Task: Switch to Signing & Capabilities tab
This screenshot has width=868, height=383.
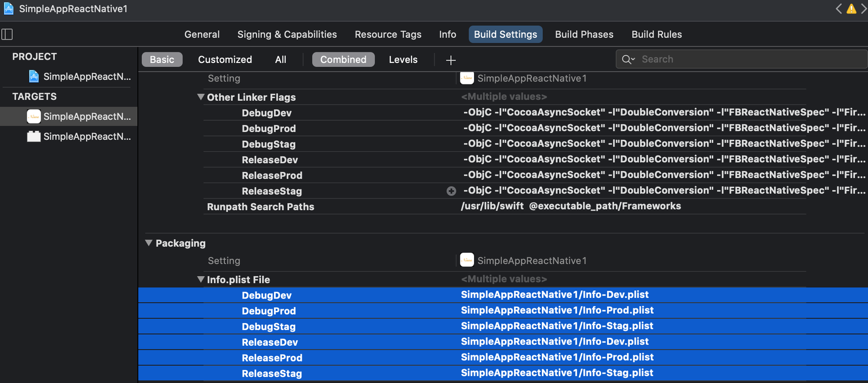Action: (x=287, y=34)
